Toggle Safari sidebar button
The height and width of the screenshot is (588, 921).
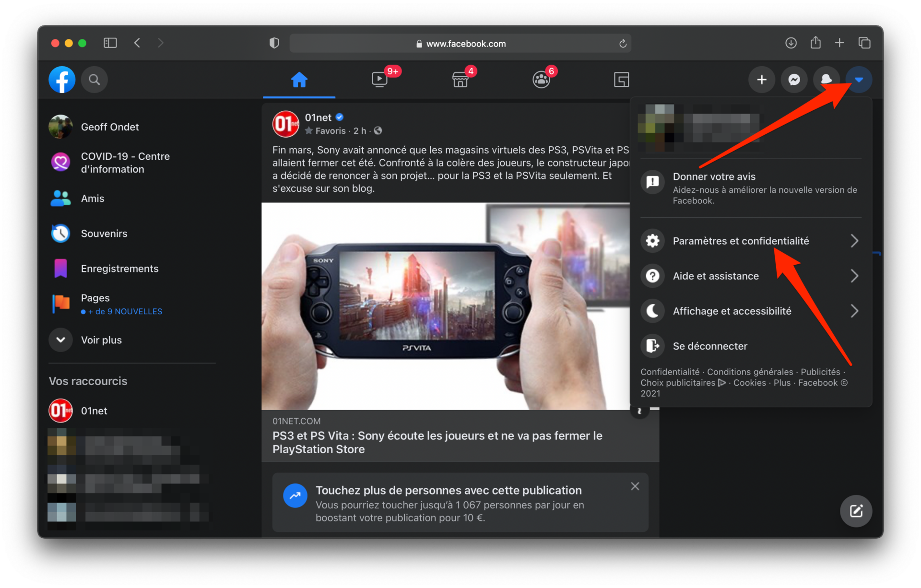(x=110, y=43)
